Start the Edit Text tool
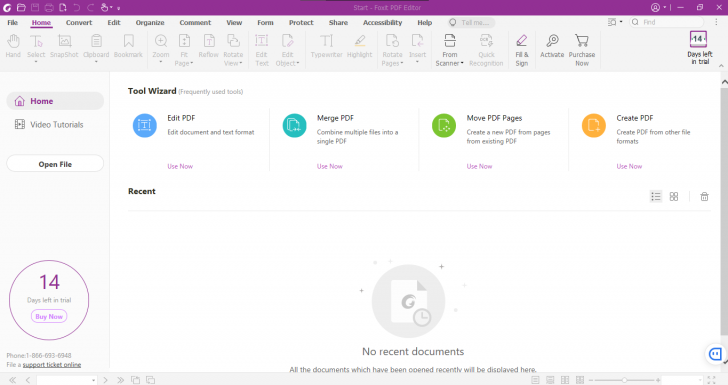728x385 pixels. pos(262,50)
